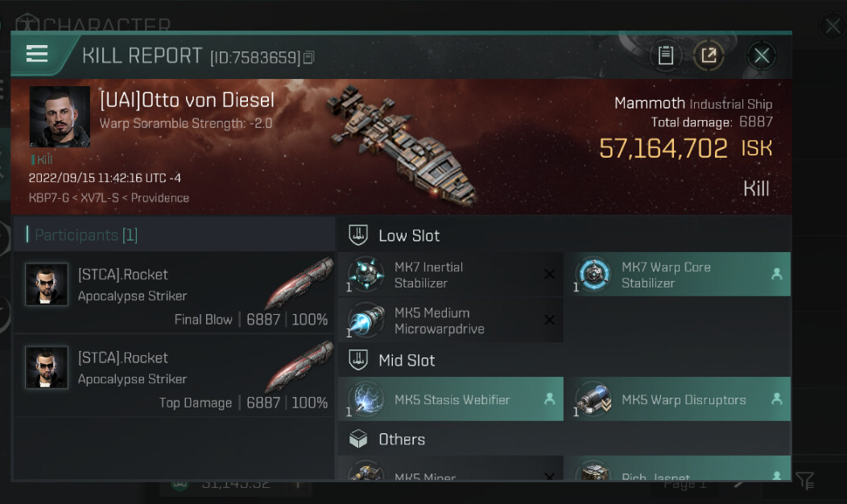The height and width of the screenshot is (504, 847).
Task: Open the Participants [1] tab
Action: [85, 235]
